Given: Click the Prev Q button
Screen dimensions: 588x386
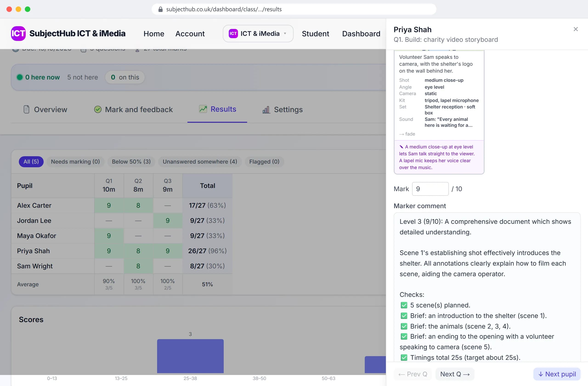Looking at the screenshot, I should tap(413, 374).
